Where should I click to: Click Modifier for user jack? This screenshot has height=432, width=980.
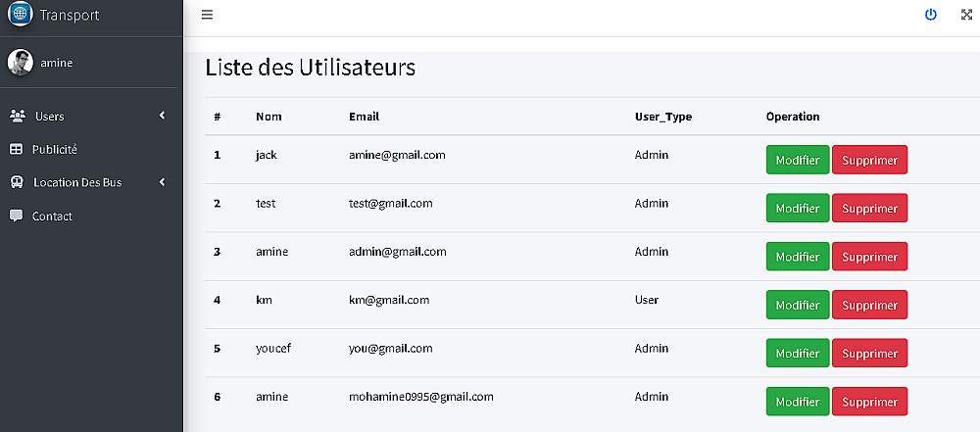[797, 160]
